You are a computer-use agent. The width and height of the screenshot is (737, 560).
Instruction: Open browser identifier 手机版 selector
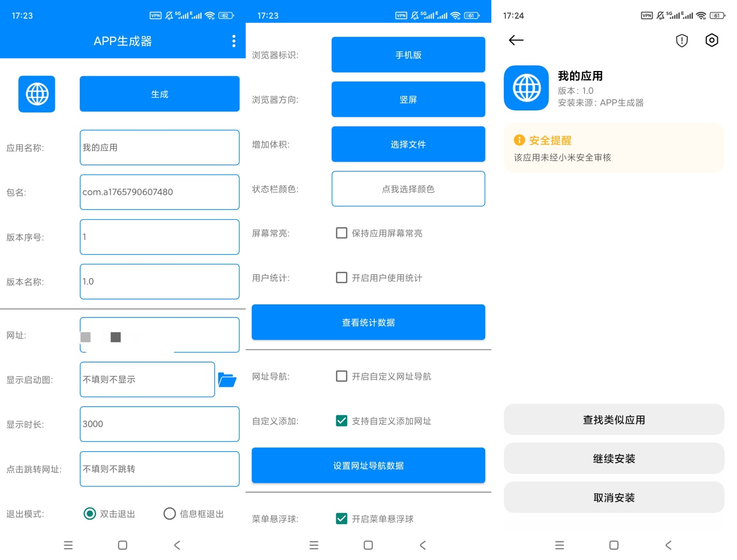coord(408,55)
